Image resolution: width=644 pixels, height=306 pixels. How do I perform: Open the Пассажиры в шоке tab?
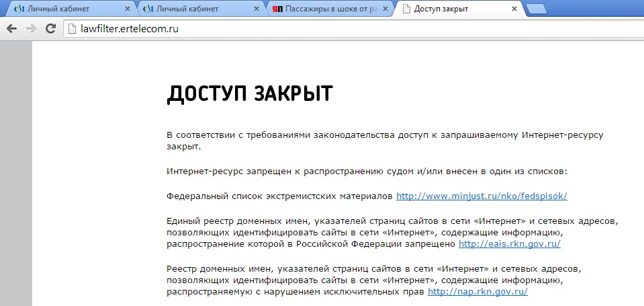330,9
